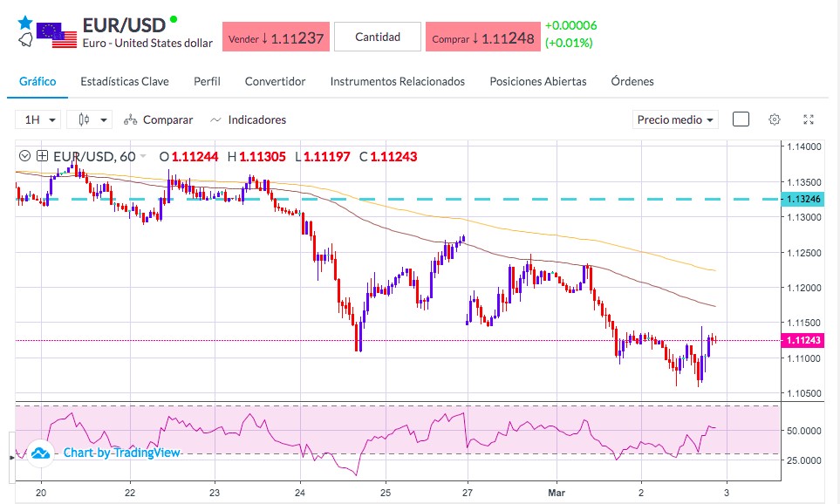Click the 50.0000 RSI scale label
This screenshot has width=840, height=504.
tap(803, 431)
